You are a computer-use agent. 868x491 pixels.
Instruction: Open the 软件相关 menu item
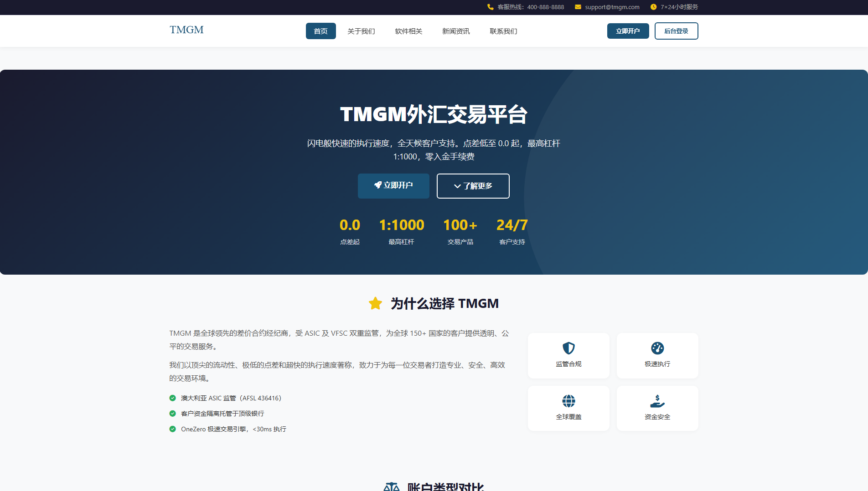(x=408, y=31)
